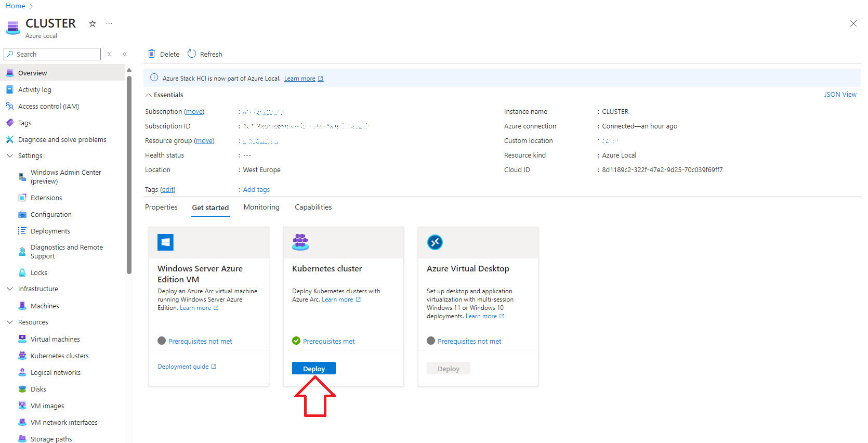Open JSON View link

coord(840,94)
